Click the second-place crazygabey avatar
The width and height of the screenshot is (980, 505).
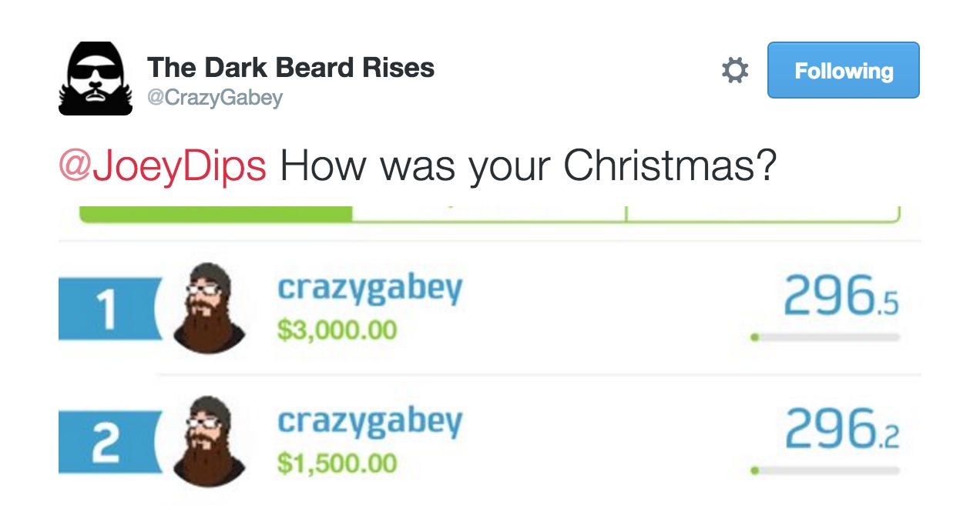tap(208, 441)
